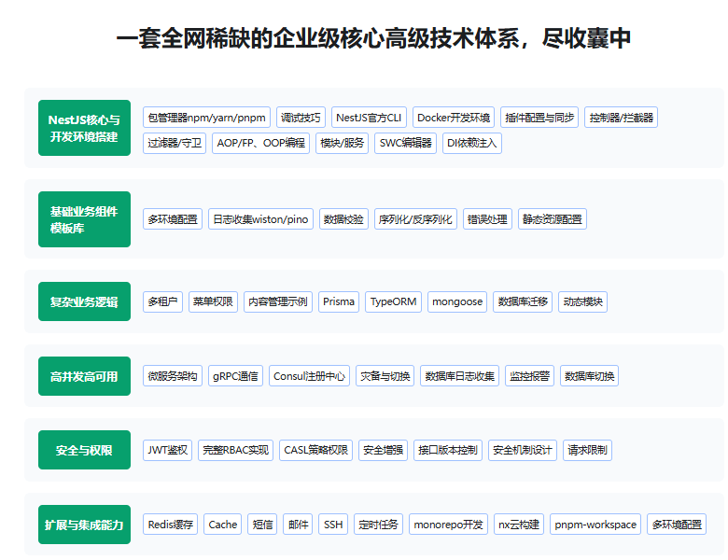Open the '复杂业务逻辑' category button
The height and width of the screenshot is (560, 728).
tap(84, 301)
